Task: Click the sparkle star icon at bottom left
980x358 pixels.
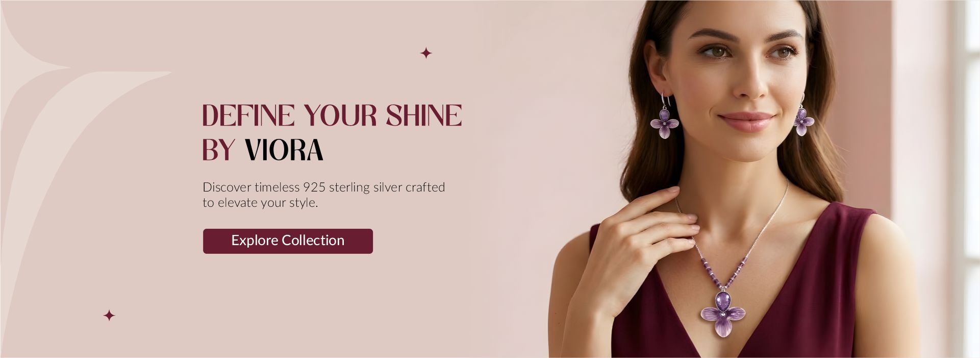Action: (x=109, y=316)
